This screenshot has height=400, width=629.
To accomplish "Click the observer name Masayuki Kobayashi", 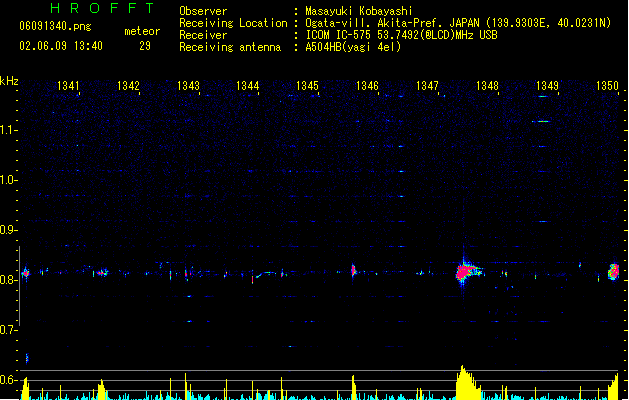I will [359, 11].
